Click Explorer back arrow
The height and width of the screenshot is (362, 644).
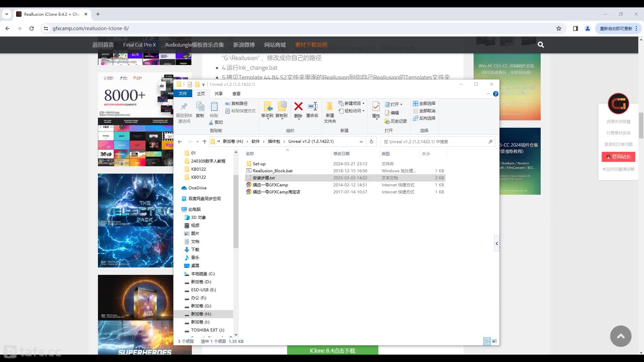coord(180,141)
